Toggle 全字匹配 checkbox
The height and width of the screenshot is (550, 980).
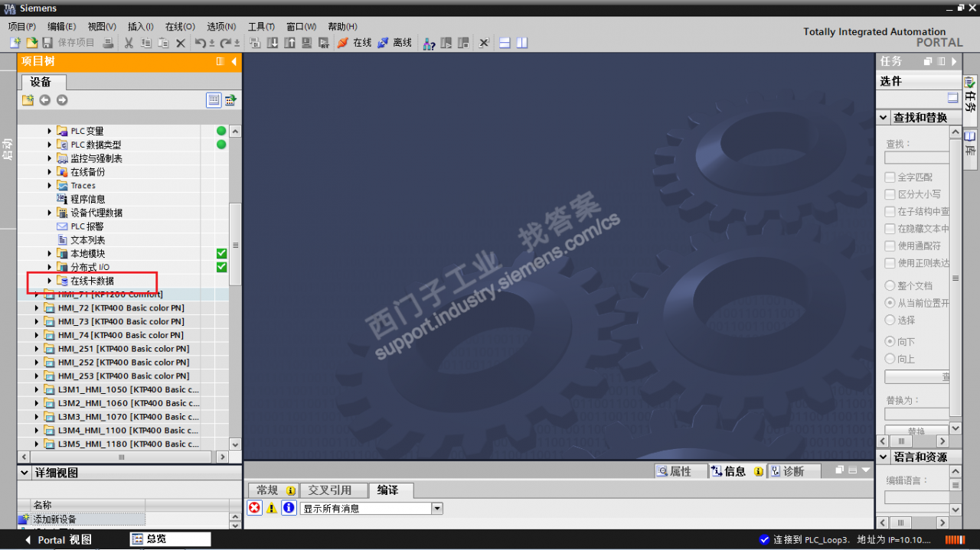[x=890, y=177]
